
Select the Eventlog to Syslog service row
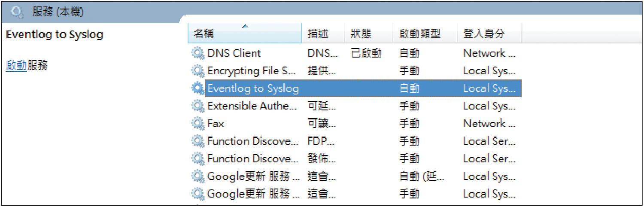(363, 88)
